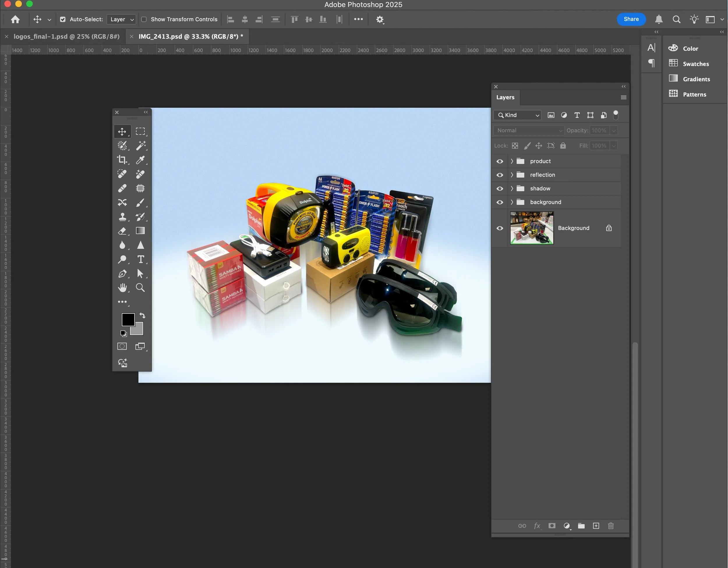Viewport: 728px width, 568px height.
Task: Select the Move tool in the toolbox
Action: pos(122,132)
